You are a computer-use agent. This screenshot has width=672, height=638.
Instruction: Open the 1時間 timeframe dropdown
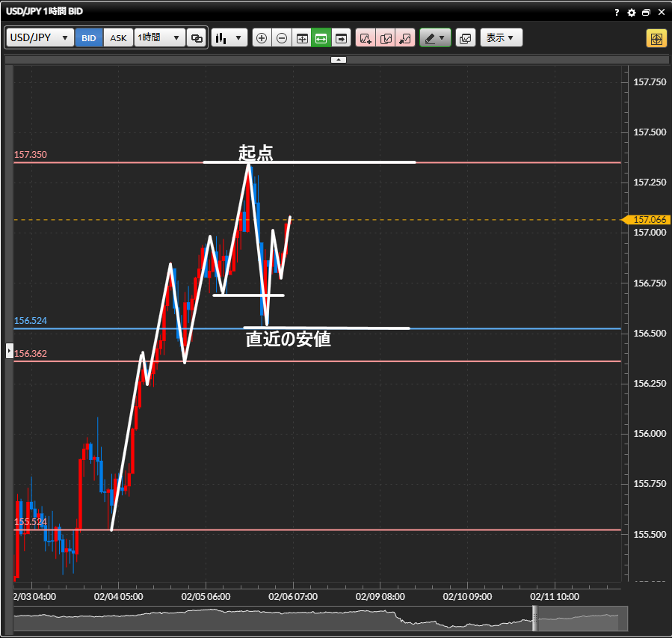click(160, 37)
